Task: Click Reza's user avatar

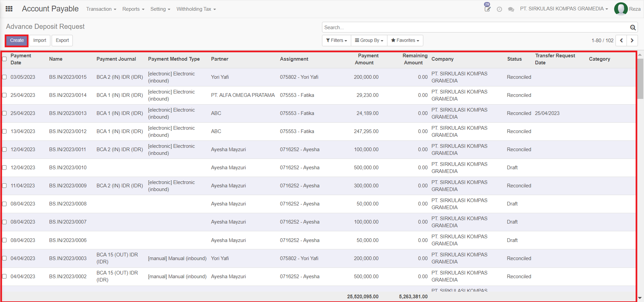Action: (x=621, y=9)
